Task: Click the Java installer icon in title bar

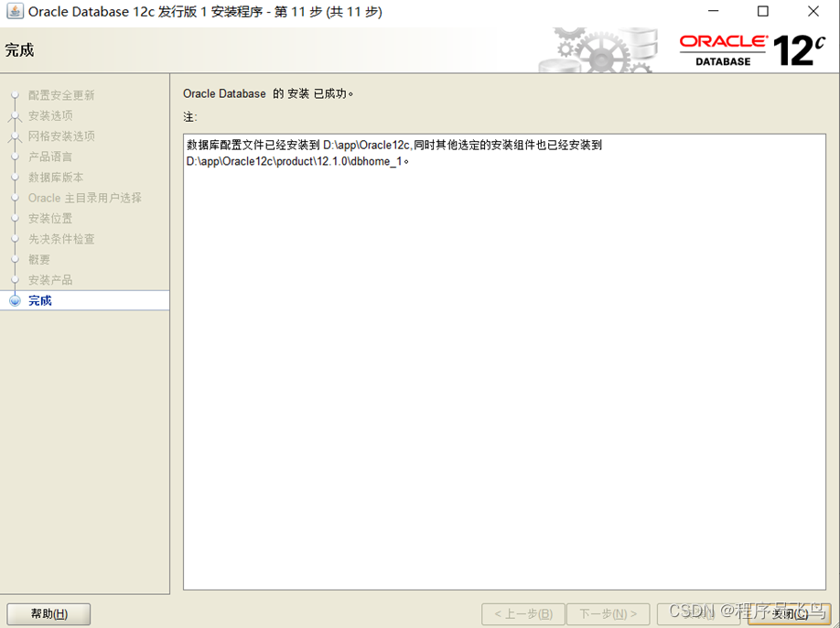Action: click(x=15, y=11)
